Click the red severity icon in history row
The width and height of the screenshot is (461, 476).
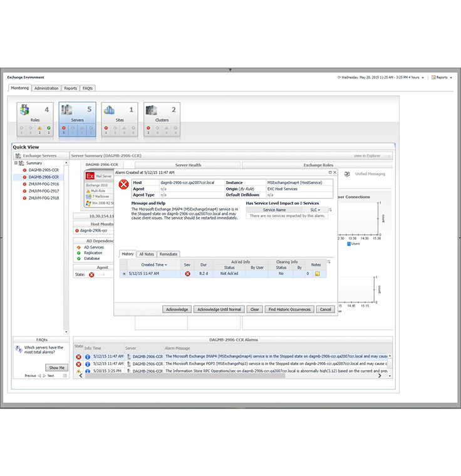[x=188, y=274]
